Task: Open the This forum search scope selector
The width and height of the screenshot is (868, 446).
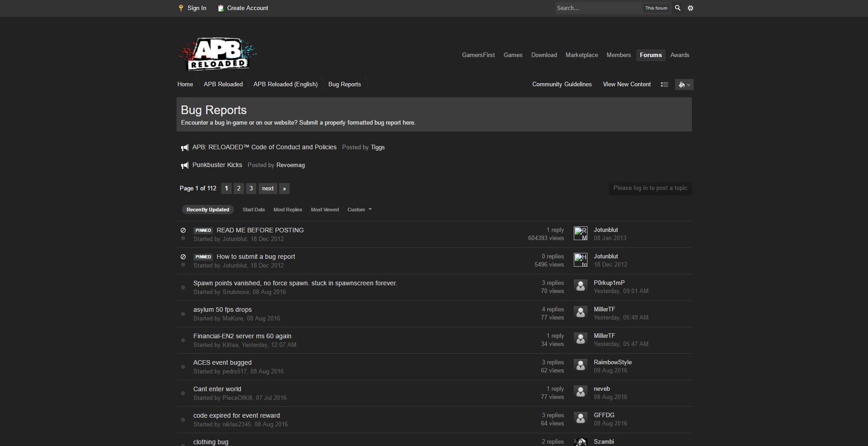Action: coord(655,8)
